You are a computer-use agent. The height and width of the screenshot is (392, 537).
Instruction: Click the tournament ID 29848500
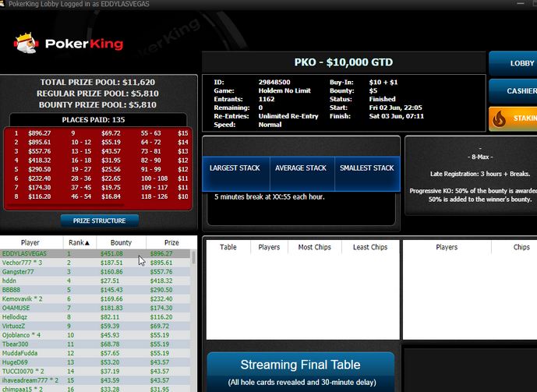coord(274,82)
